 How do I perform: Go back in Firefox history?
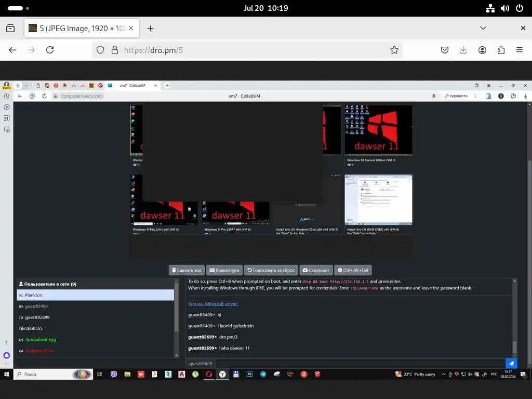(12, 50)
